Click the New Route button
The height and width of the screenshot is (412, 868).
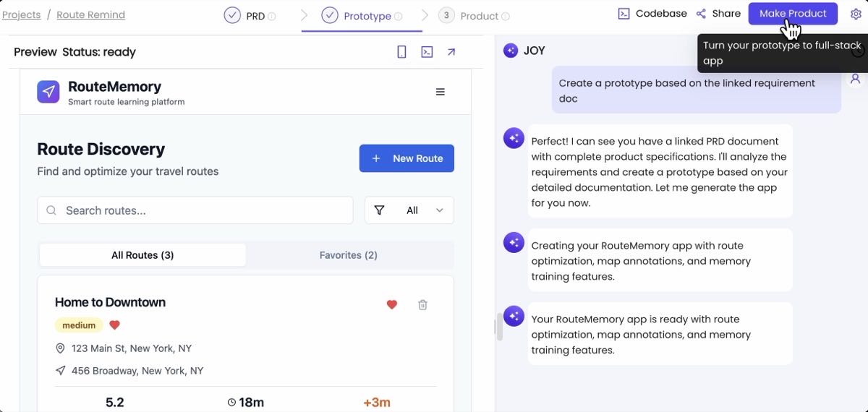pos(407,158)
